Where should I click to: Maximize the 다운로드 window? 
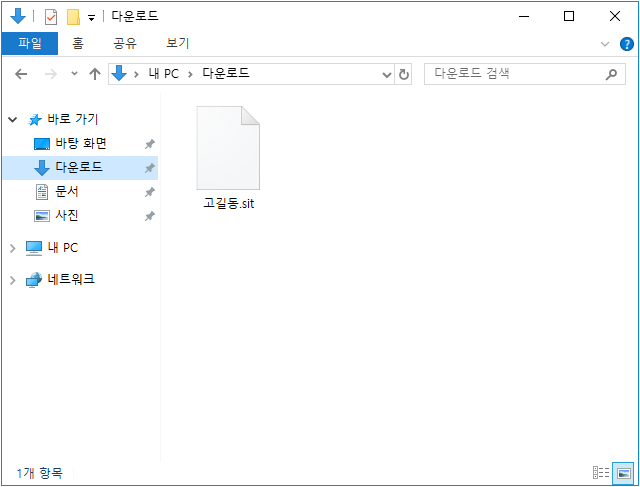(569, 16)
